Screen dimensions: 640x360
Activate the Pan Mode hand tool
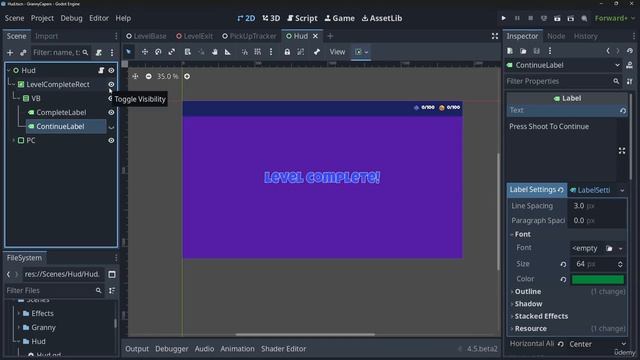pos(214,52)
